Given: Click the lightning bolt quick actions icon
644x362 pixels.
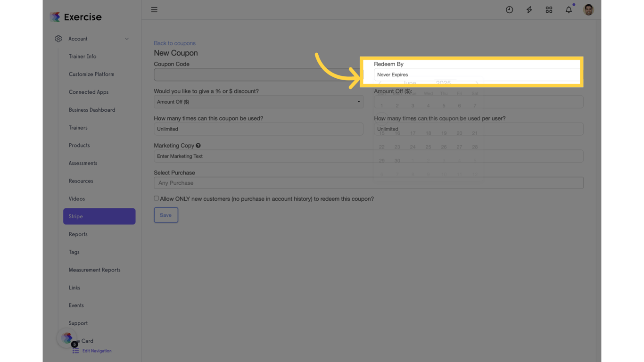Looking at the screenshot, I should (529, 9).
